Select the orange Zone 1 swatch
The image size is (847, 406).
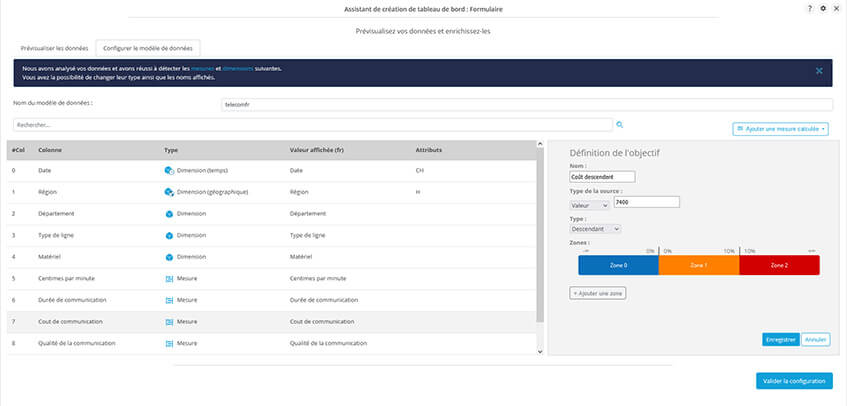699,265
